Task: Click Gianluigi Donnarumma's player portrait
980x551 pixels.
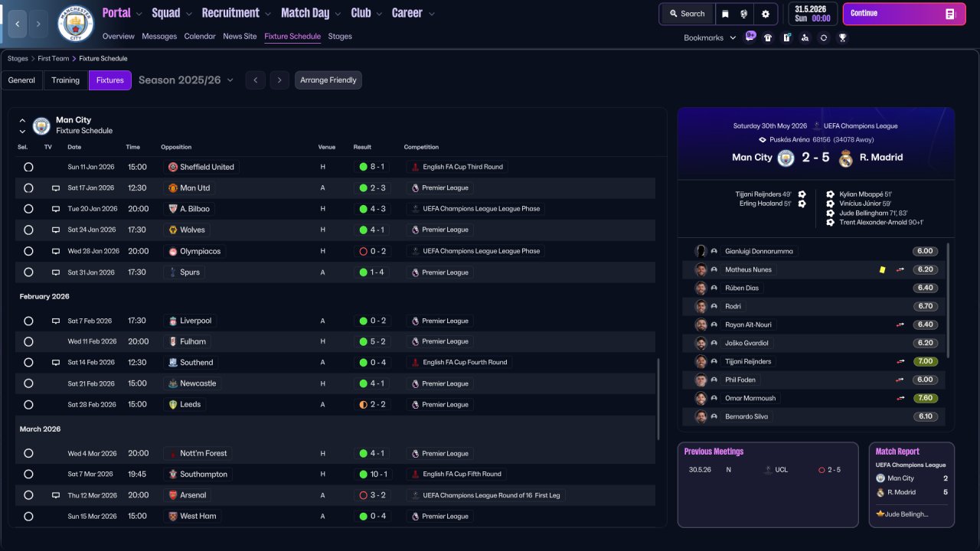Action: (701, 251)
